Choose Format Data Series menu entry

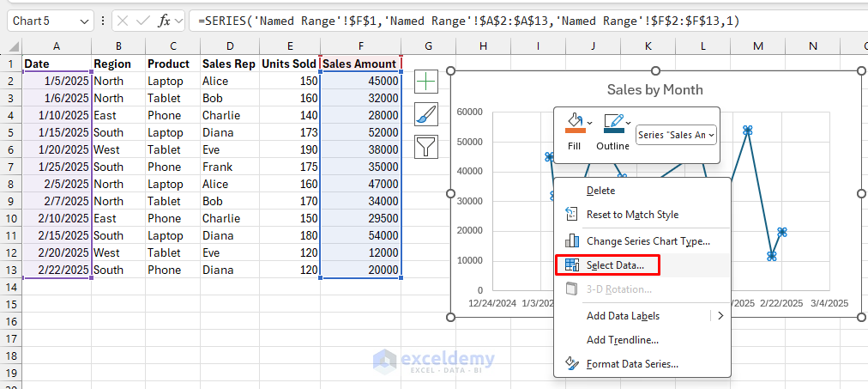(x=632, y=364)
